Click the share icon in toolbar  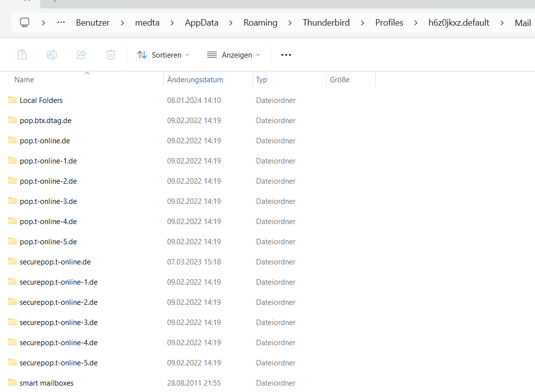(x=81, y=55)
